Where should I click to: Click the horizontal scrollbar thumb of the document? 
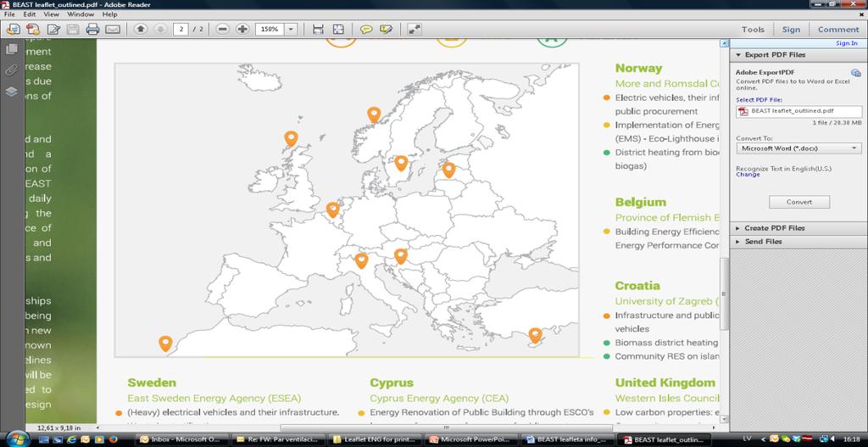446,427
